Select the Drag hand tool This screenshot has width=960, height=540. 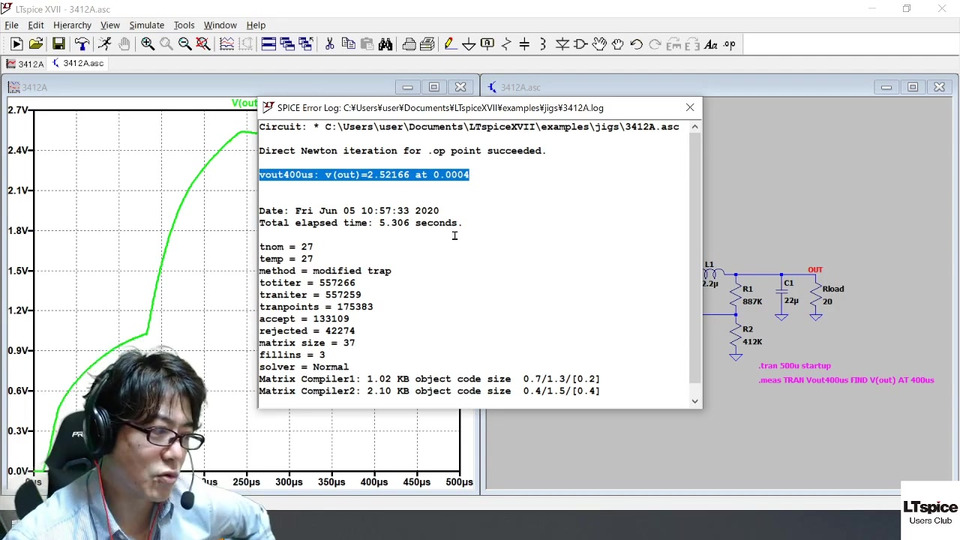tap(618, 44)
